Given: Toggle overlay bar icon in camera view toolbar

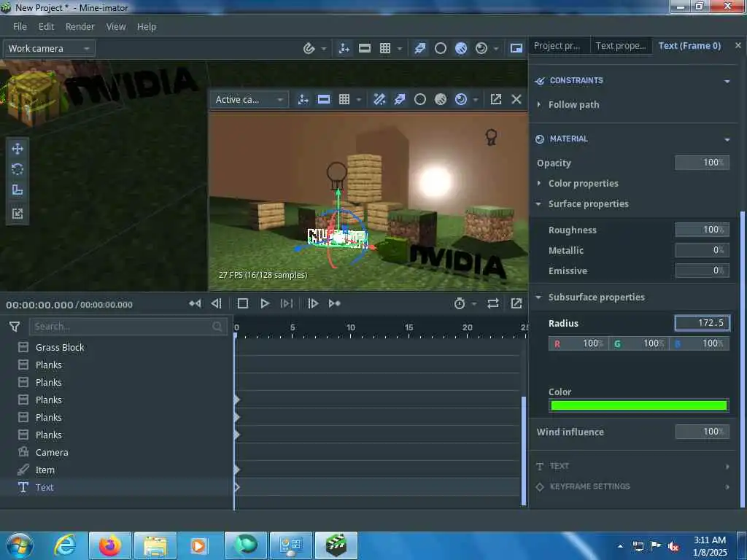Looking at the screenshot, I should pyautogui.click(x=323, y=99).
